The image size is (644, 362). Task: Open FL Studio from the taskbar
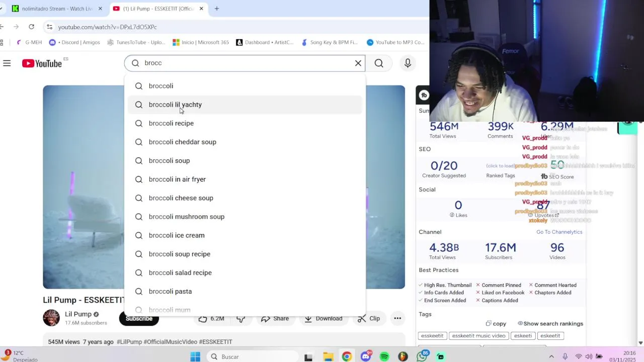click(x=403, y=357)
